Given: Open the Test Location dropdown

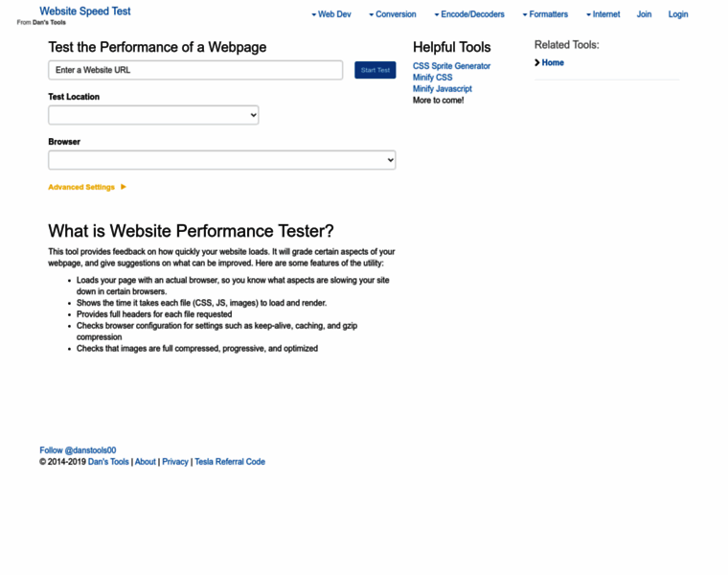Looking at the screenshot, I should pos(153,115).
